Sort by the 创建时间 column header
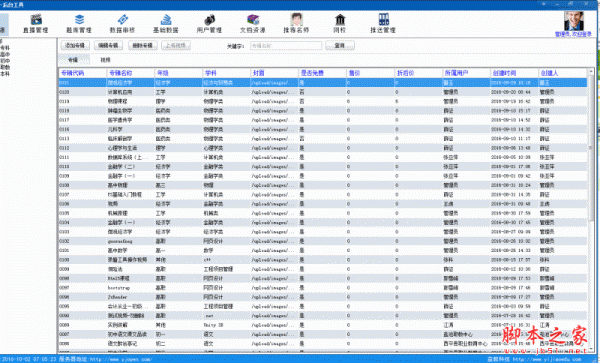Image resolution: width=600 pixels, height=363 pixels. 515,73
